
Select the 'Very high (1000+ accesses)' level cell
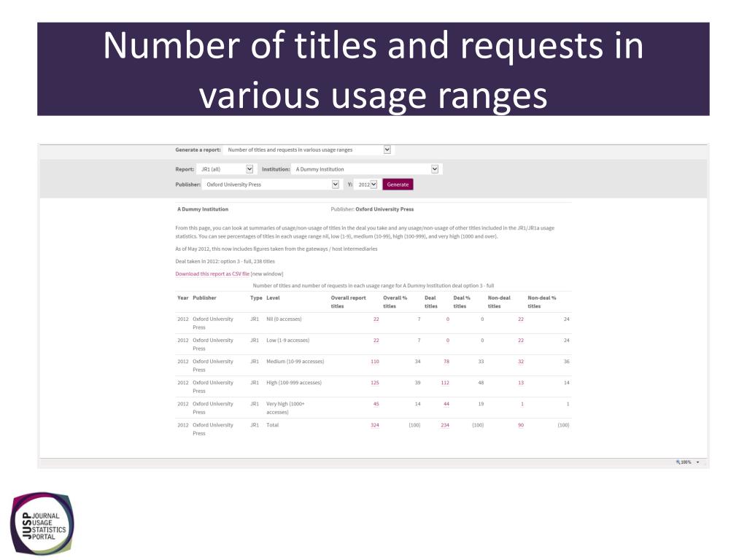285,408
